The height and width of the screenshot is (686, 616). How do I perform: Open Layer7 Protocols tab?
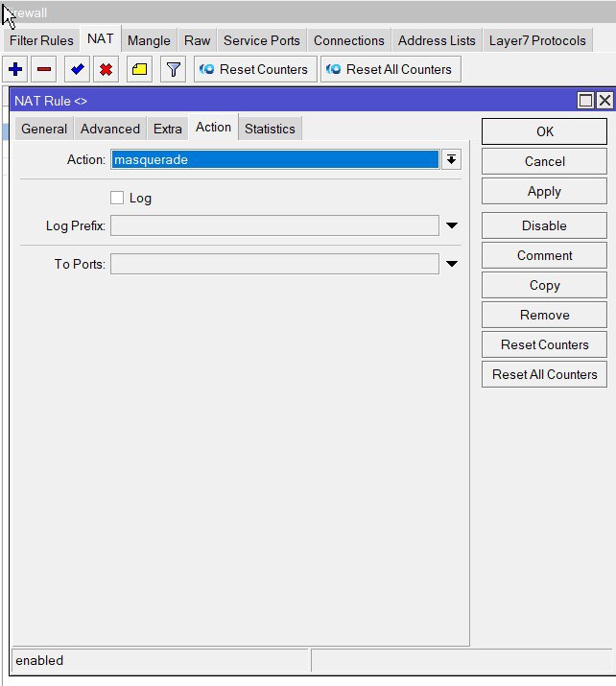(537, 40)
